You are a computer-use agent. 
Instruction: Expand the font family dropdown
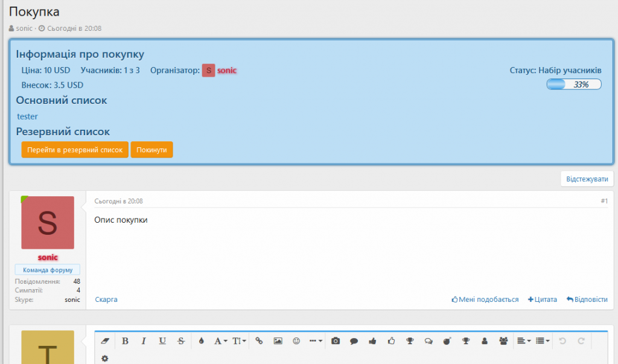pyautogui.click(x=220, y=341)
